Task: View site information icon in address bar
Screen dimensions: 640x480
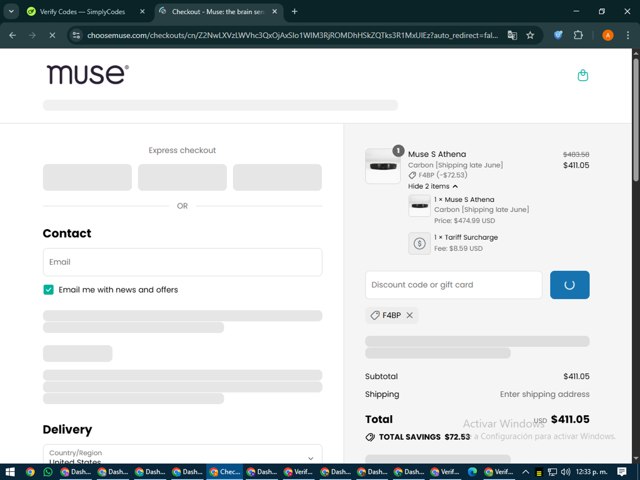Action: click(76, 36)
